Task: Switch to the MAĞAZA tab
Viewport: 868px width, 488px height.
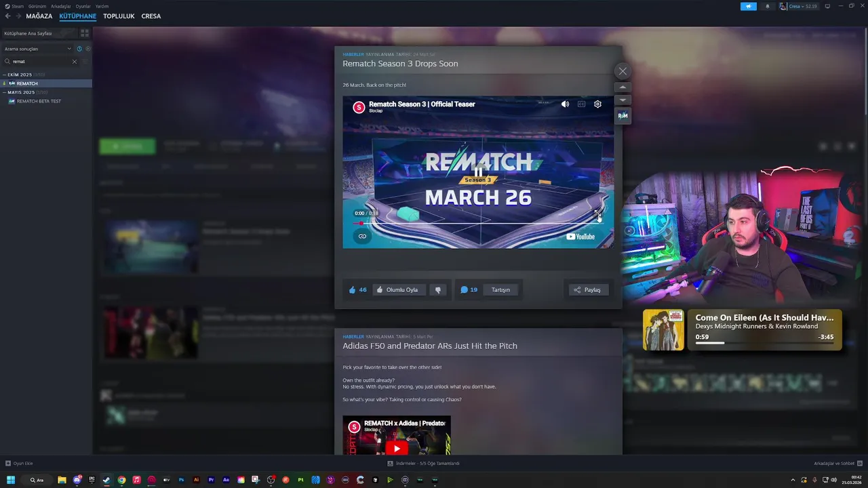Action: point(39,16)
